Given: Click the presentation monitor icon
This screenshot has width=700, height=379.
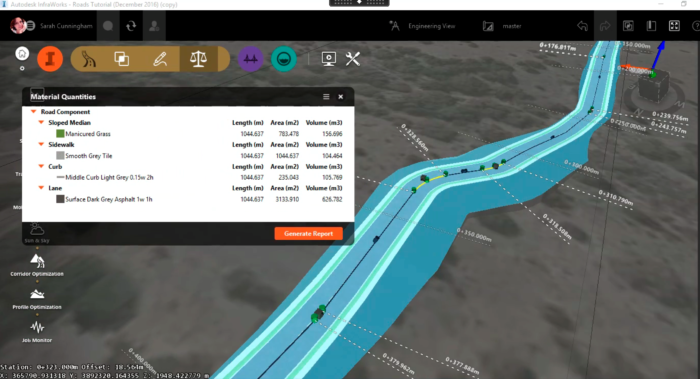Looking at the screenshot, I should click(329, 59).
